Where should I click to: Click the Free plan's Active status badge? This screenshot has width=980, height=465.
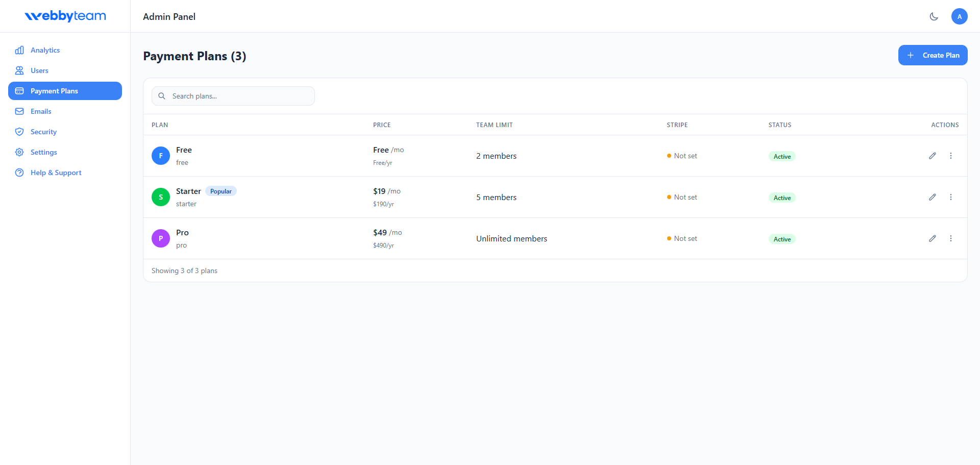coord(782,157)
